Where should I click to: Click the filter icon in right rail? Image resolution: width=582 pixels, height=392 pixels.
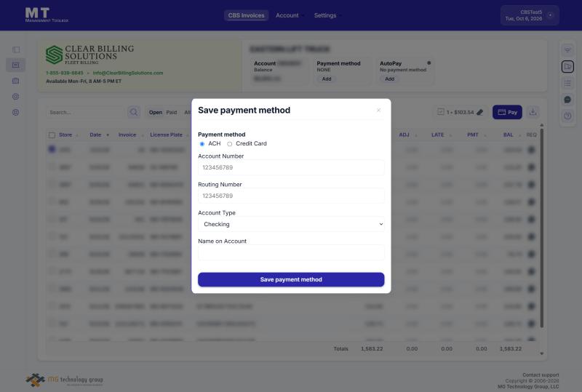pyautogui.click(x=567, y=50)
